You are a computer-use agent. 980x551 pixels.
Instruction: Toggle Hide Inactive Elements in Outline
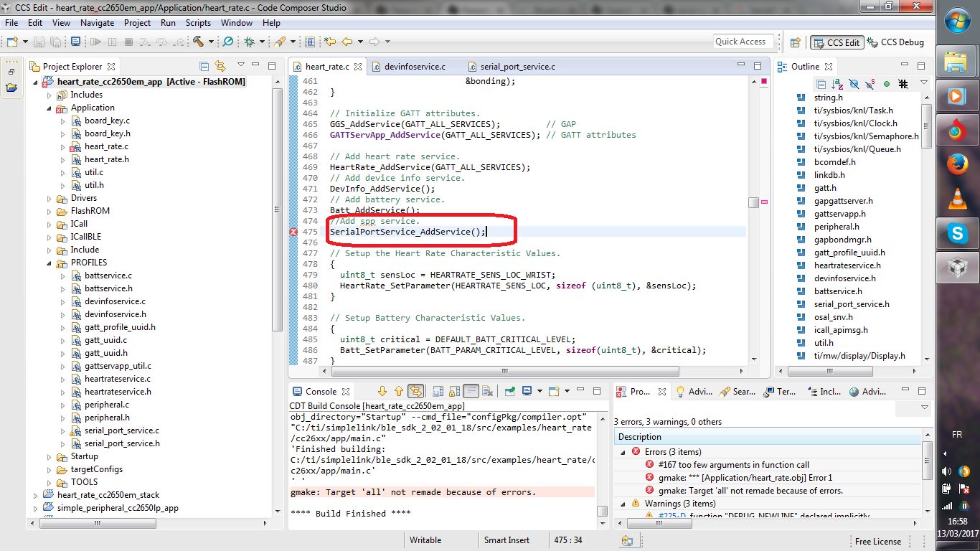tap(903, 84)
